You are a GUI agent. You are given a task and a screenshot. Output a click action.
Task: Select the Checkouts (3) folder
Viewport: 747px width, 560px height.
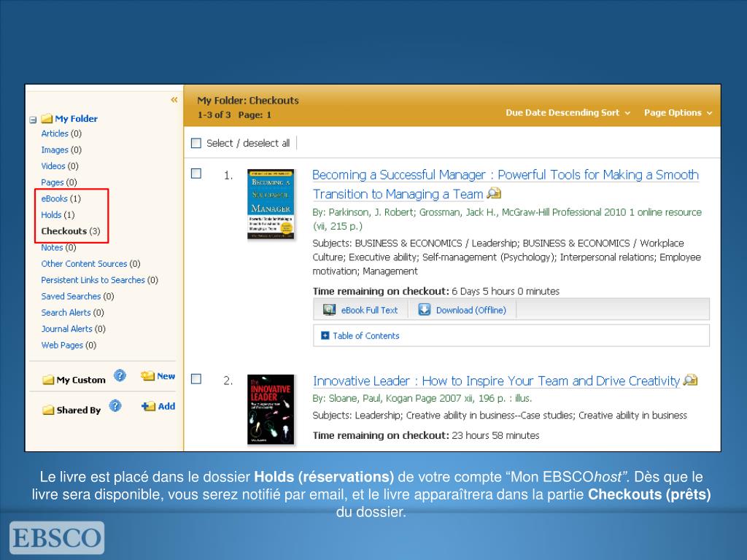coord(71,231)
